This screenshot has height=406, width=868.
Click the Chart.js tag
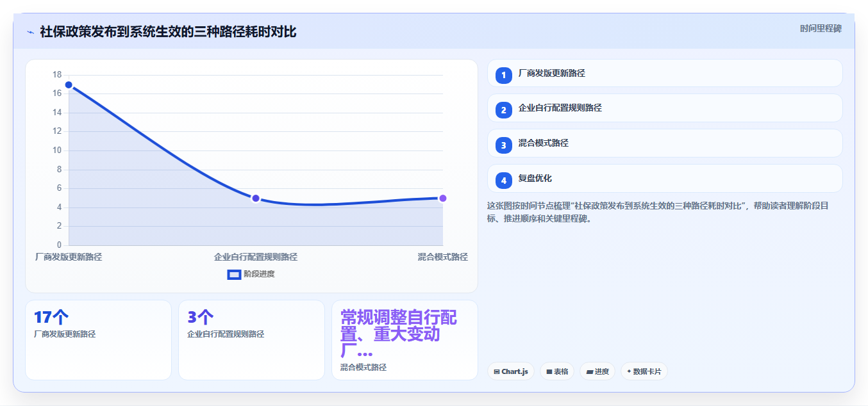tap(511, 371)
